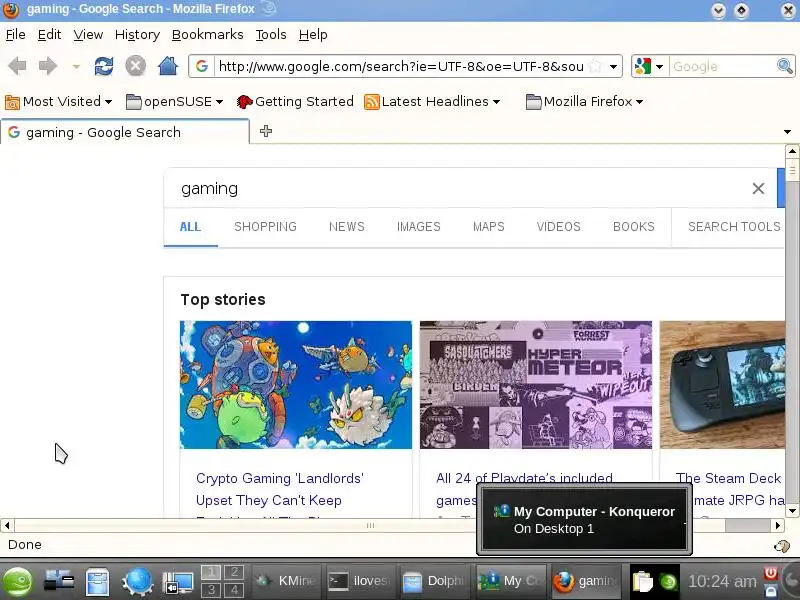This screenshot has width=800, height=600.
Task: Open The Steam Deck headline link
Action: pos(728,479)
